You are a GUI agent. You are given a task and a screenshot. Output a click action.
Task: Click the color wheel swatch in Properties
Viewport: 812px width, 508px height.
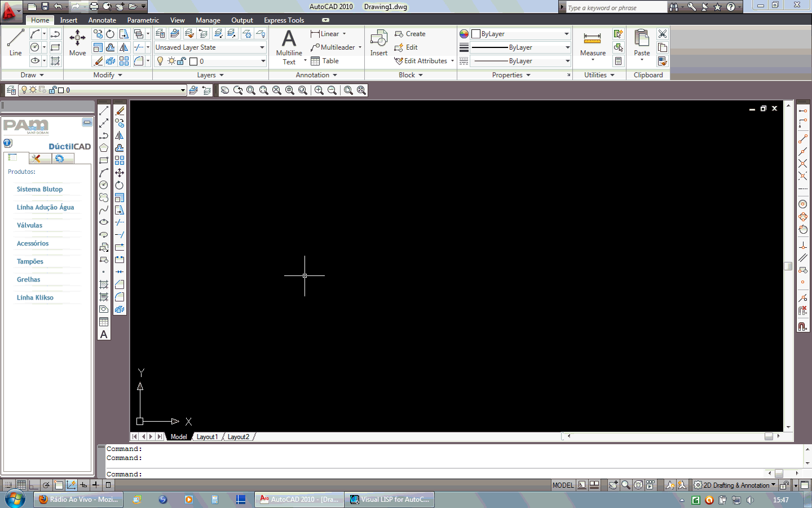click(x=464, y=34)
